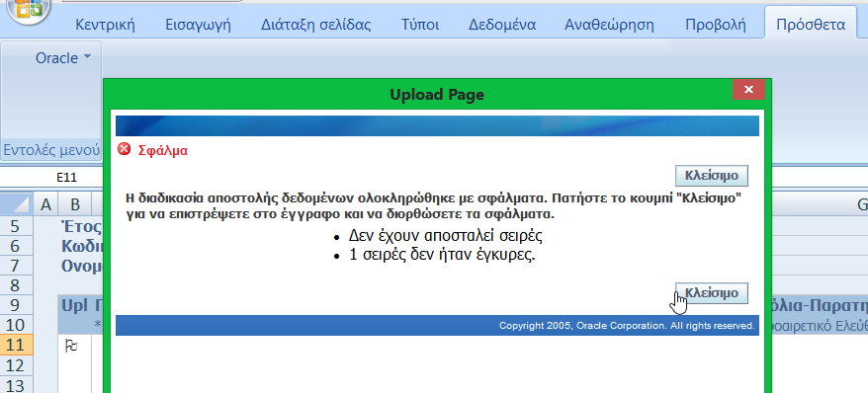Go to the Δεδομένα tab
Screen dimensions: 868x393
[x=502, y=25]
